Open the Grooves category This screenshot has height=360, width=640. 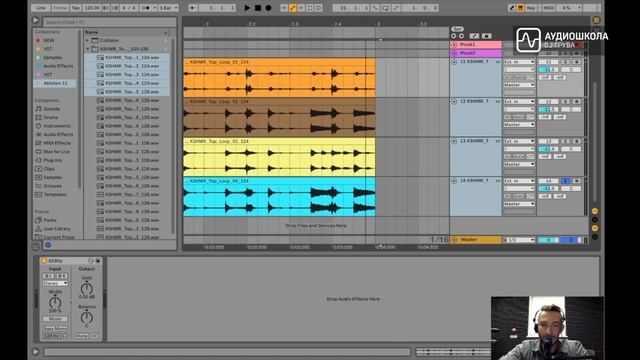coord(53,186)
